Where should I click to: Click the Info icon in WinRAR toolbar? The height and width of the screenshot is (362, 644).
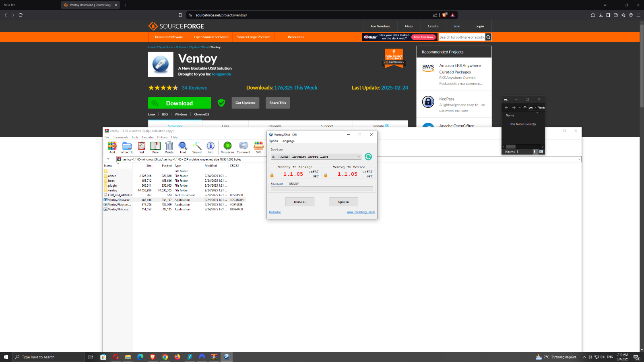coord(211,147)
